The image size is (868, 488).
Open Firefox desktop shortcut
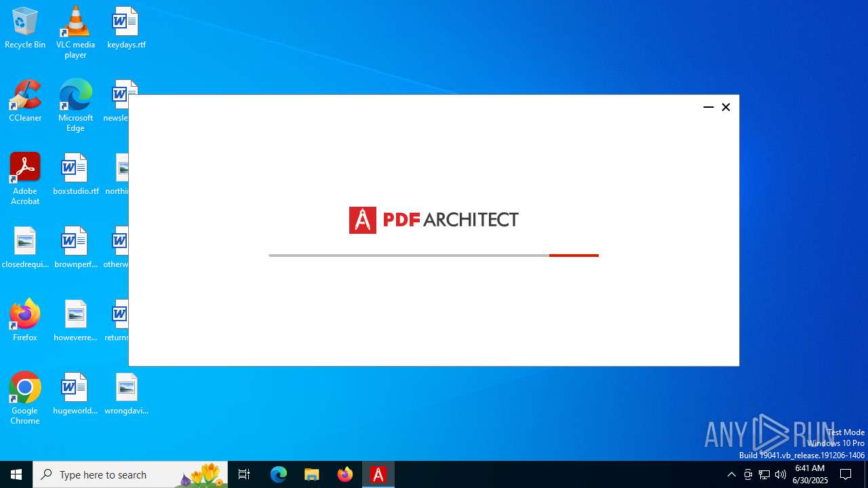(25, 321)
